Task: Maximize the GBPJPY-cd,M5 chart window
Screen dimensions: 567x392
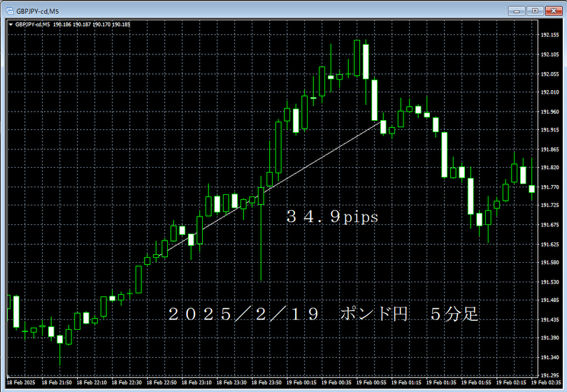Action: click(x=535, y=11)
